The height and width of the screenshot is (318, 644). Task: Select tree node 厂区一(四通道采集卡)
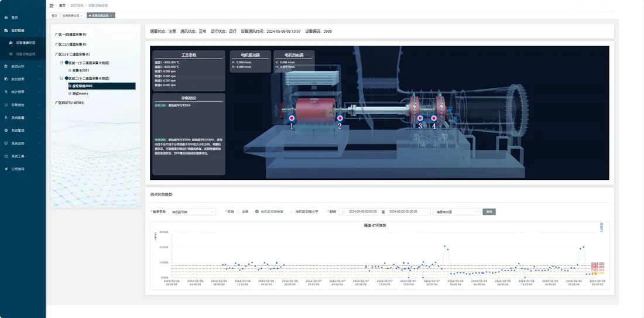coord(71,35)
